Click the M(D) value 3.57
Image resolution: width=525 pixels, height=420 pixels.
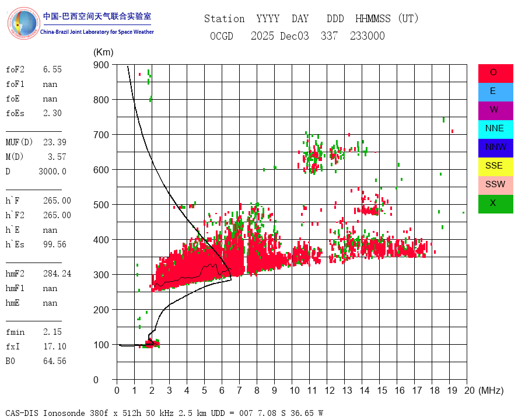point(57,157)
